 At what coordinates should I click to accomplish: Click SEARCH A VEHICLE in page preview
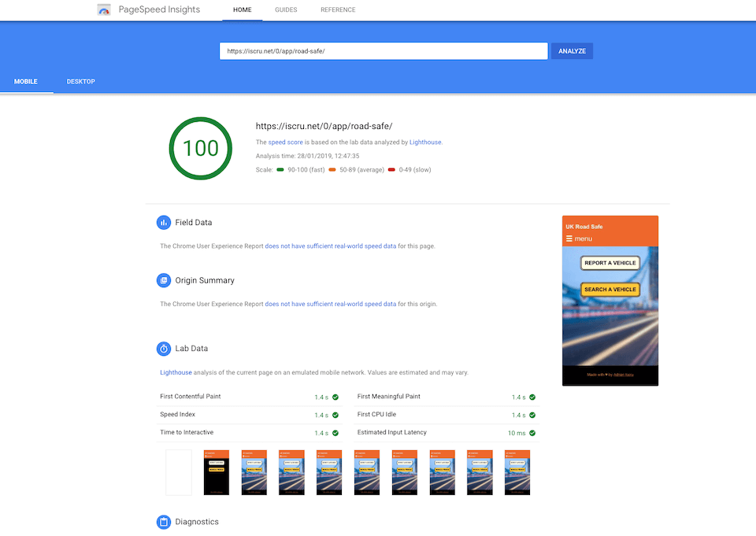tap(610, 289)
